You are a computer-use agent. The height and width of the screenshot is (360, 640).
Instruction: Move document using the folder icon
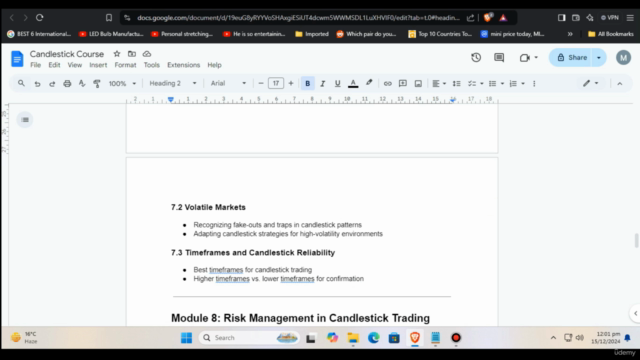click(131, 54)
